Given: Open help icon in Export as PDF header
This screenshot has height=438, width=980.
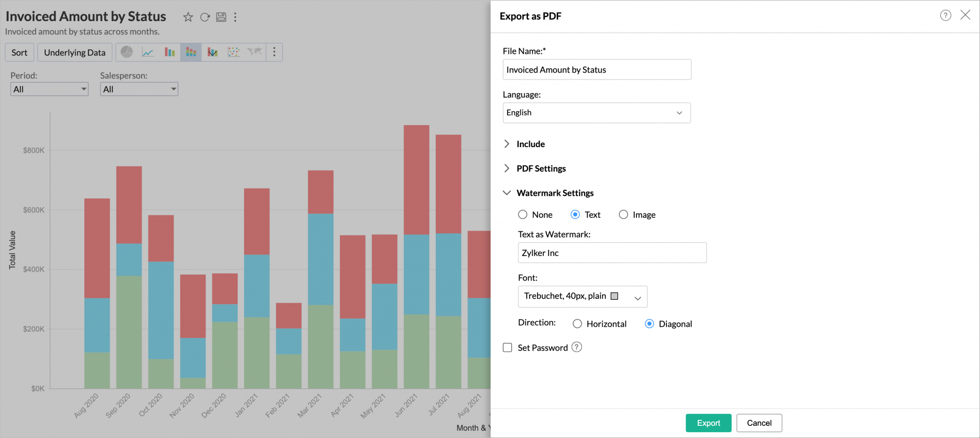Looking at the screenshot, I should [945, 16].
